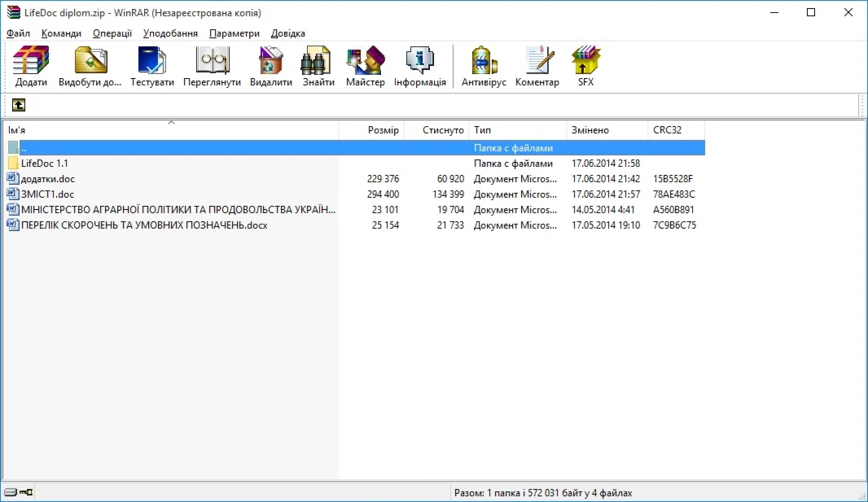Select the ЗМІСТ1.doc file name

(47, 194)
